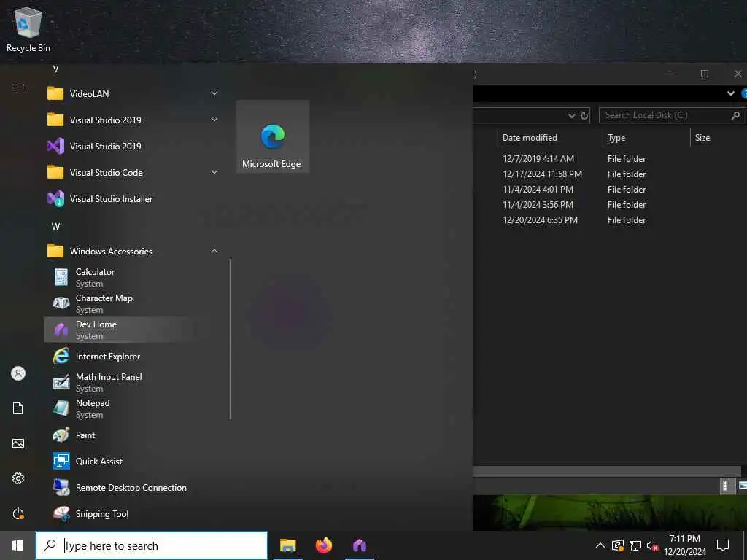The width and height of the screenshot is (747, 560).
Task: Launch Quick Assist
Action: point(132,461)
